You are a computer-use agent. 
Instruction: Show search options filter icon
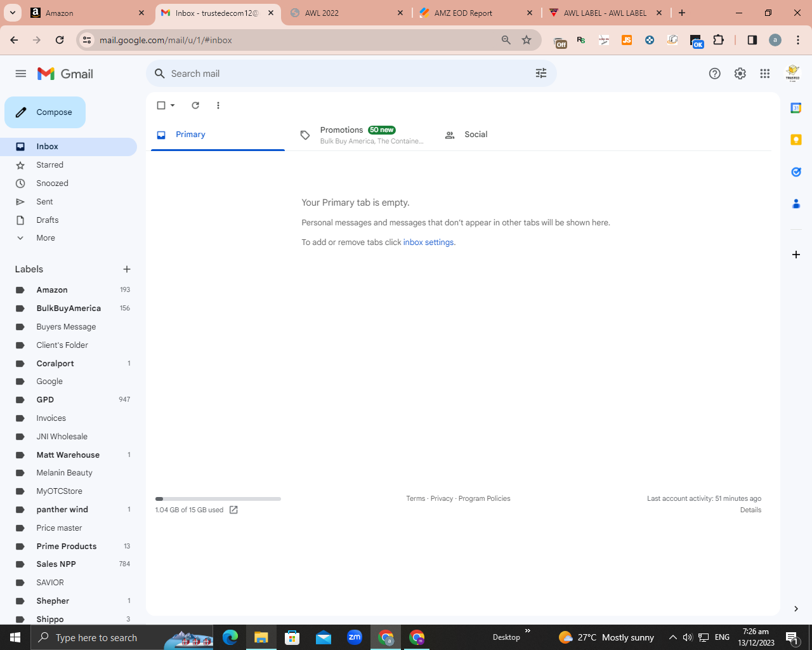[541, 74]
